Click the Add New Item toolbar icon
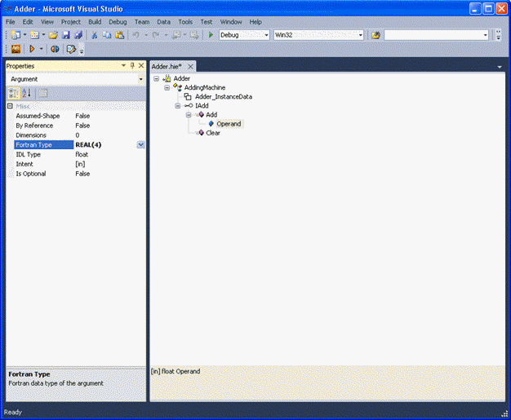The width and height of the screenshot is (511, 420). click(x=34, y=35)
